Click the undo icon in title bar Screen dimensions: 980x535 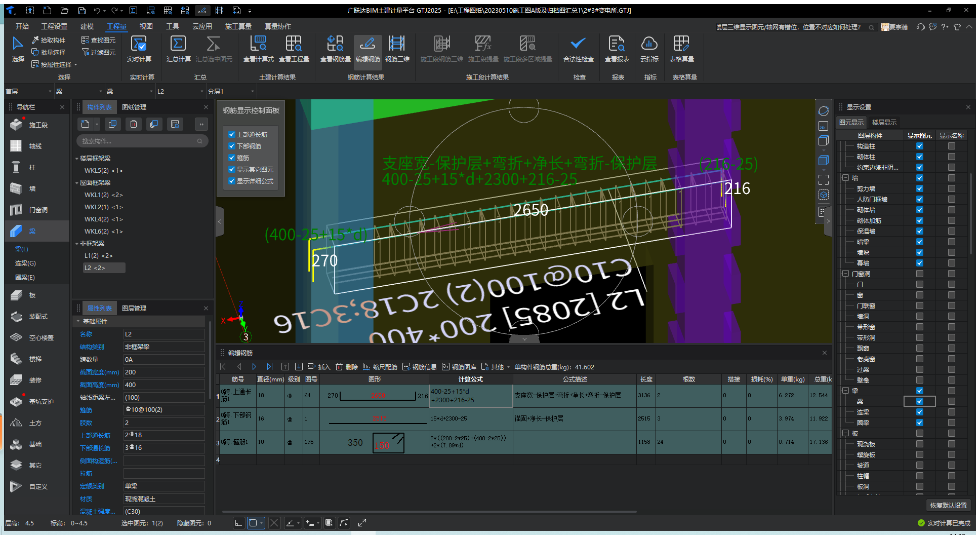[97, 10]
